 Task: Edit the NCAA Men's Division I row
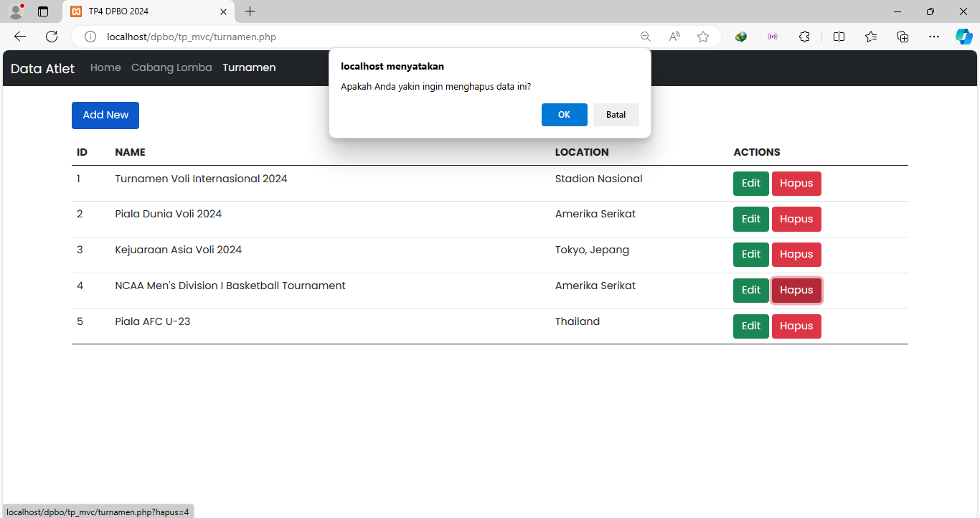[750, 291]
